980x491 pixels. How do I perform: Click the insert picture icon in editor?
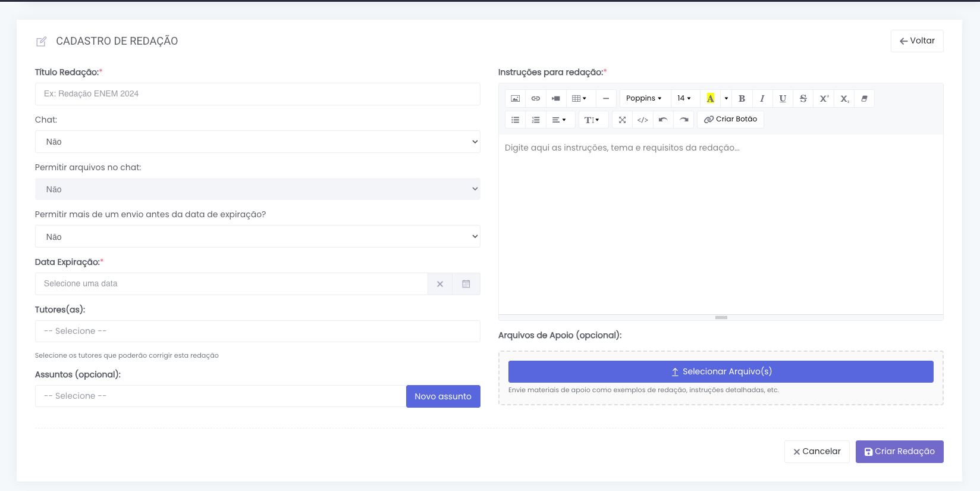click(x=515, y=99)
